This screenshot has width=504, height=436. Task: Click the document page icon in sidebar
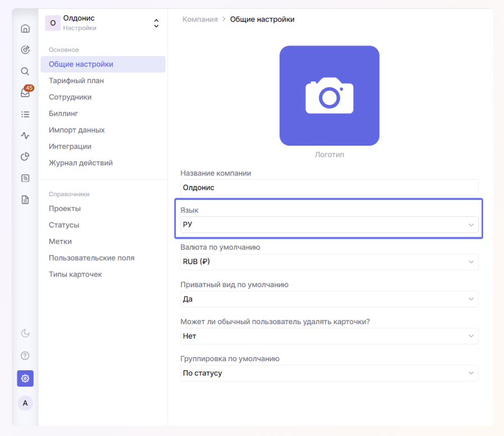point(25,199)
